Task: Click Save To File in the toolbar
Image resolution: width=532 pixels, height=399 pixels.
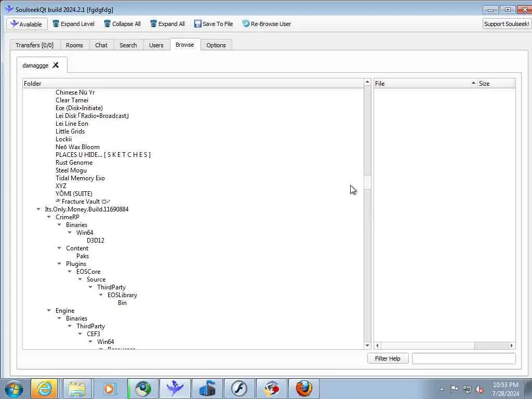Action: tap(214, 24)
